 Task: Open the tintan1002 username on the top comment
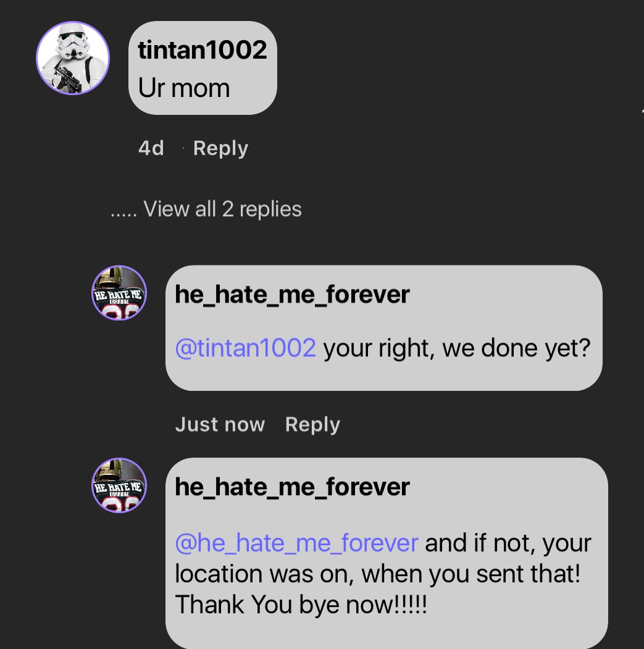(x=203, y=50)
